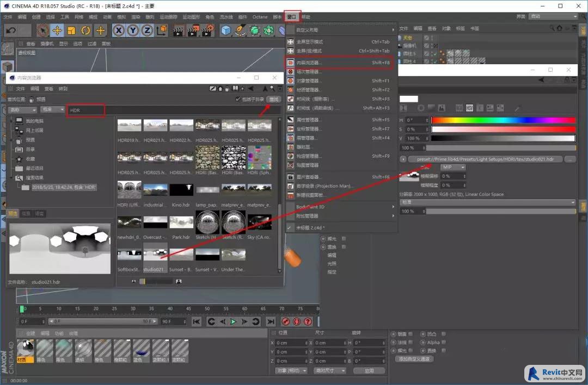Play animation forward

(x=233, y=322)
